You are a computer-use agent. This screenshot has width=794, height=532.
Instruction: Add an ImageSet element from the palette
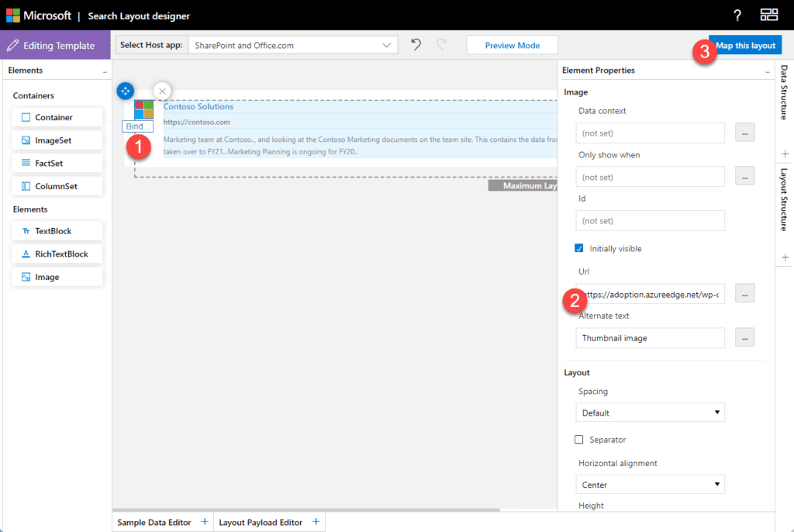pyautogui.click(x=57, y=140)
